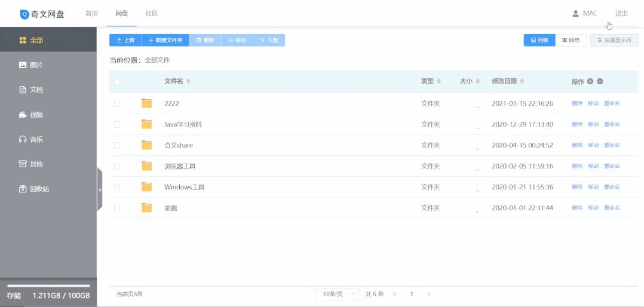Click the toolbar 移动 button
Image resolution: width=644 pixels, height=307 pixels.
[237, 40]
